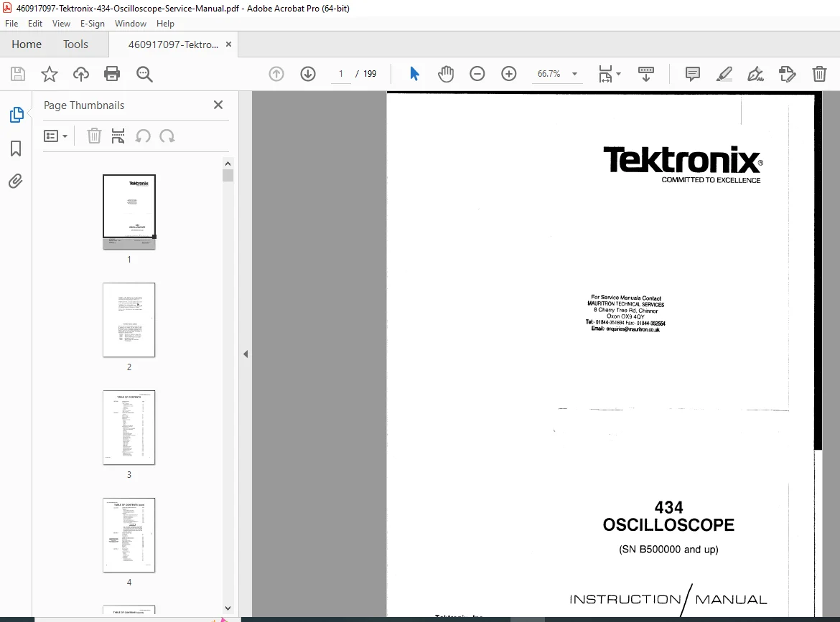Rotate pages counterclockwise icon
The image size is (840, 622).
[x=142, y=136]
